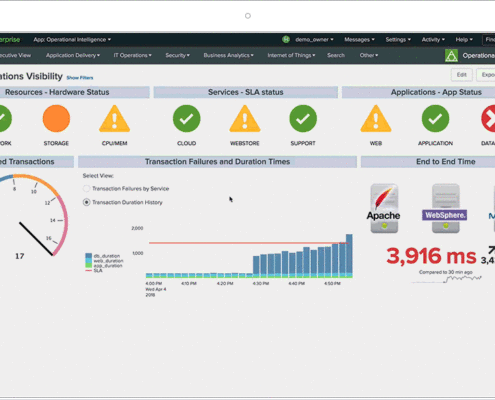495x400 pixels.
Task: Click the End to End Time header
Action: coord(428,162)
